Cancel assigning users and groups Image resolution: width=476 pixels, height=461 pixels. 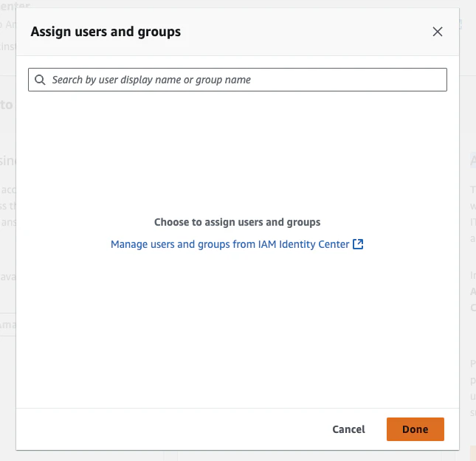[348, 429]
